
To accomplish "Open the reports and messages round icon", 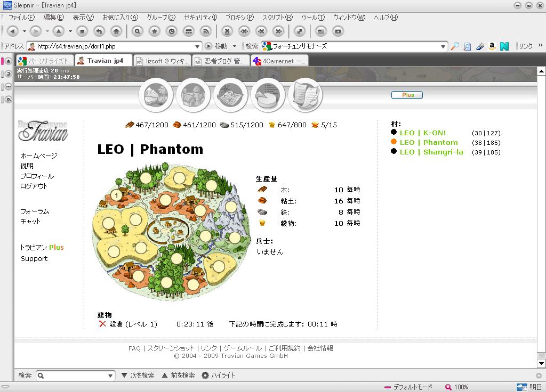I will [306, 95].
